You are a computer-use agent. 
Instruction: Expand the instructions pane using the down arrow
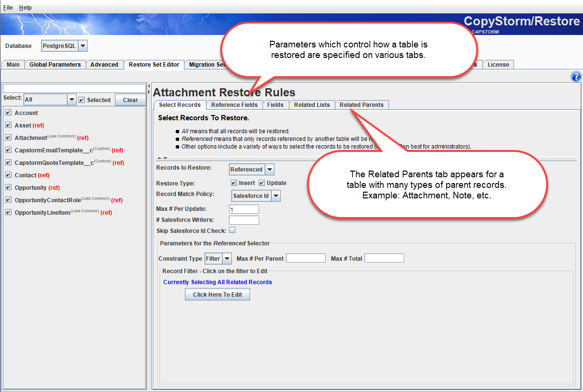click(x=165, y=158)
